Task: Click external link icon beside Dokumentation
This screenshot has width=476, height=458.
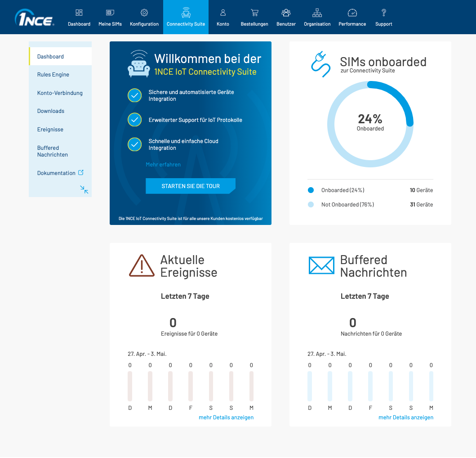Action: [81, 173]
